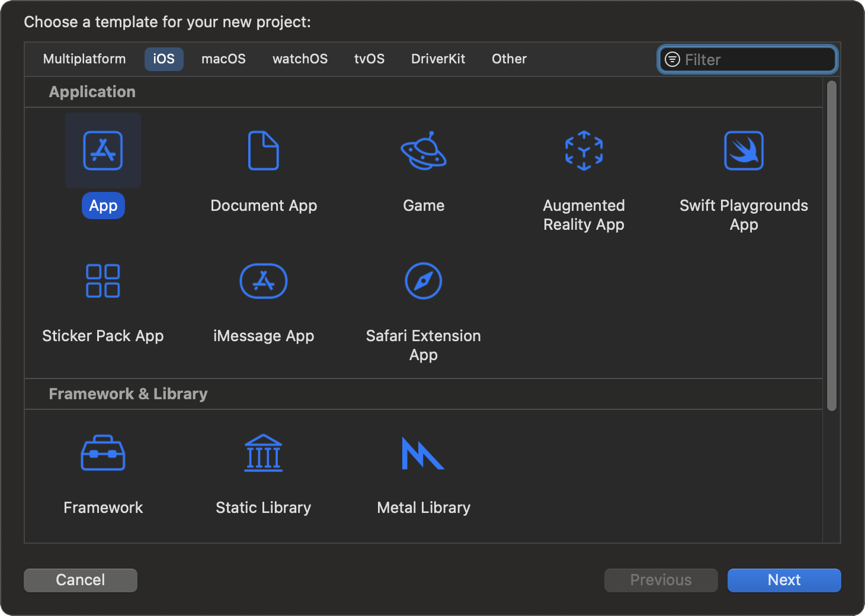Choose the Swift Playgrounds App icon
The height and width of the screenshot is (616, 865).
pyautogui.click(x=744, y=150)
